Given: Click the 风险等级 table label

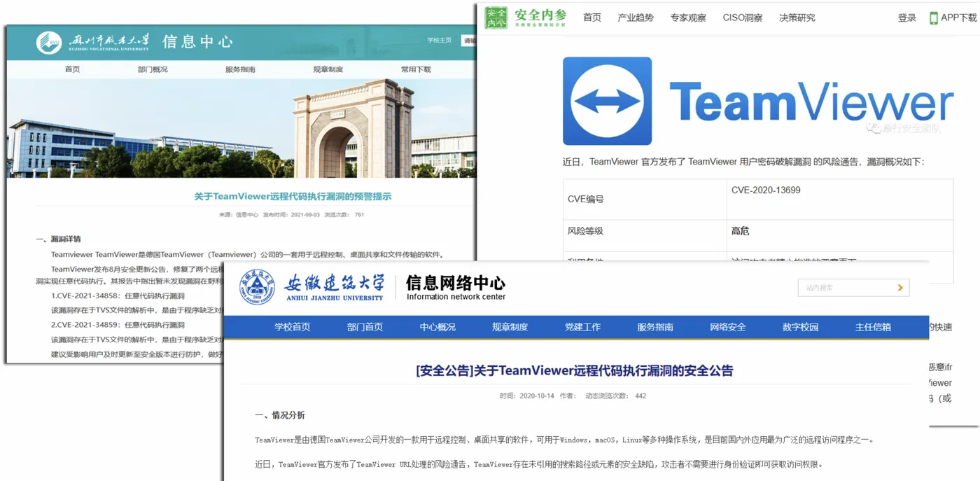Looking at the screenshot, I should [585, 231].
